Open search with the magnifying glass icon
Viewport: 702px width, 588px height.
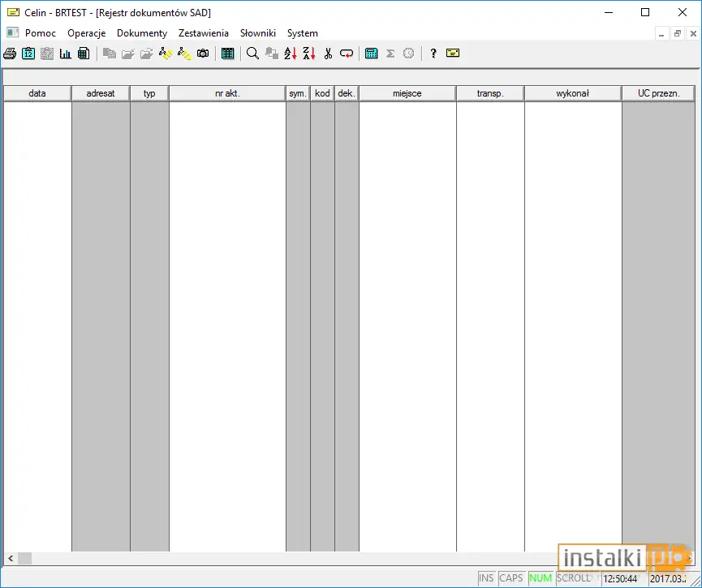pos(252,54)
